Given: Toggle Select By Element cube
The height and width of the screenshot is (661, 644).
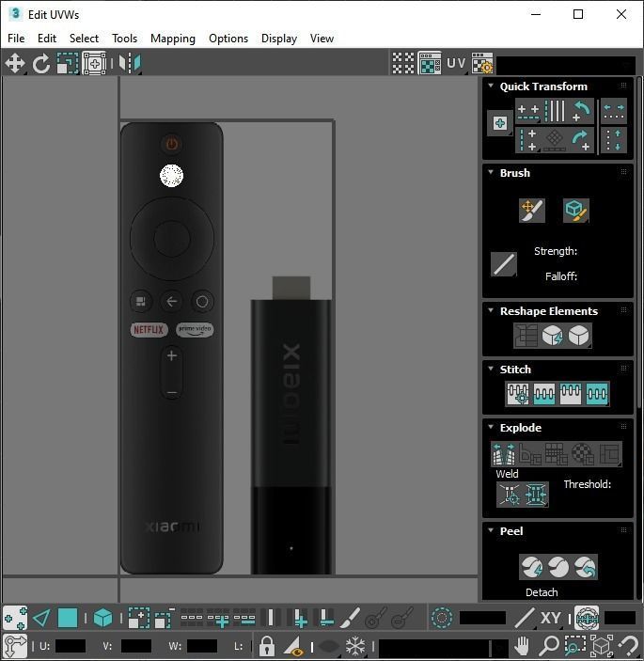Looking at the screenshot, I should pyautogui.click(x=102, y=619).
